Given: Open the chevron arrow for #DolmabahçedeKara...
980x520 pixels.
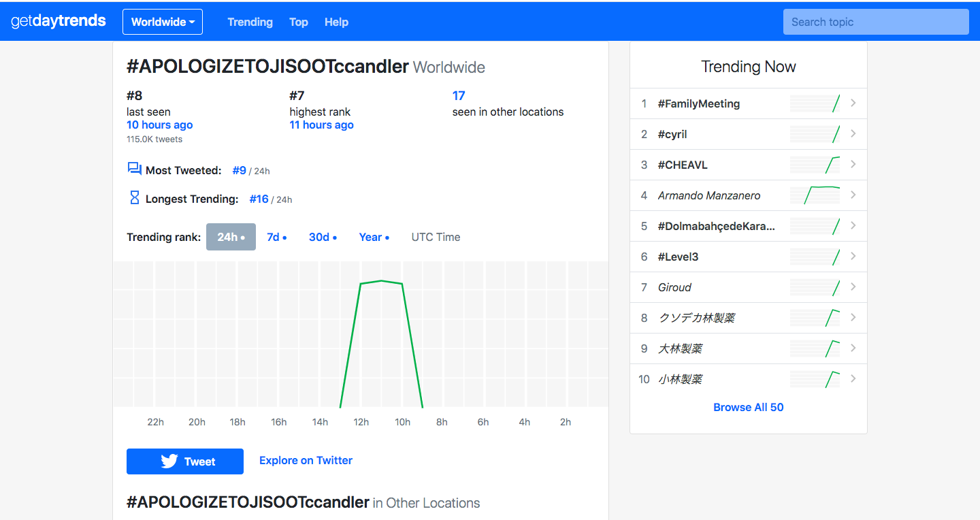Looking at the screenshot, I should click(x=853, y=226).
